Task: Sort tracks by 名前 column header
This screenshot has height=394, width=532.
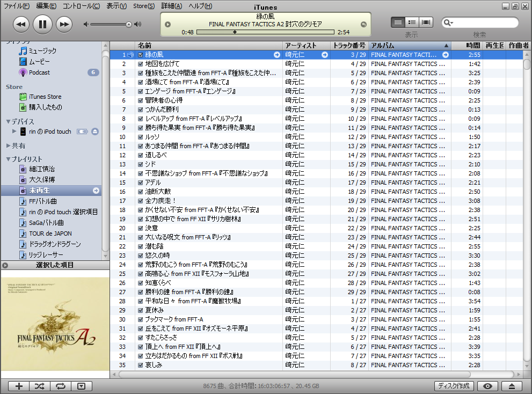Action: click(x=209, y=46)
